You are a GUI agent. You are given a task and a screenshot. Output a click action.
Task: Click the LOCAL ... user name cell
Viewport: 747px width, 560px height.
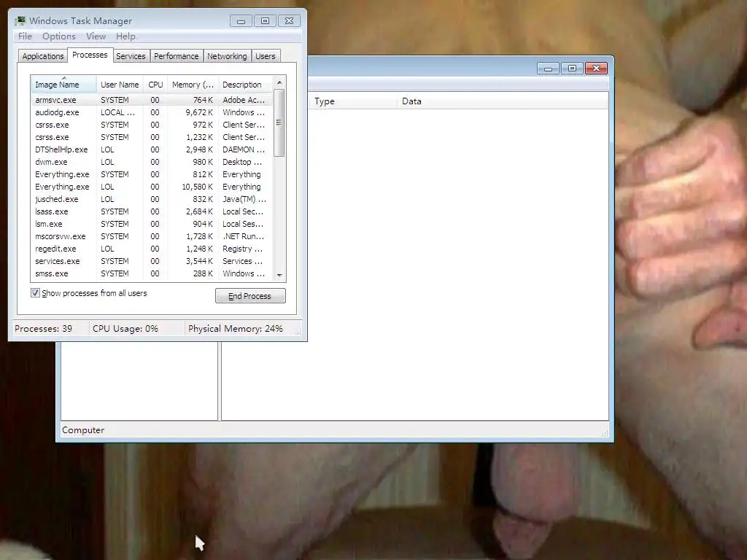point(117,112)
